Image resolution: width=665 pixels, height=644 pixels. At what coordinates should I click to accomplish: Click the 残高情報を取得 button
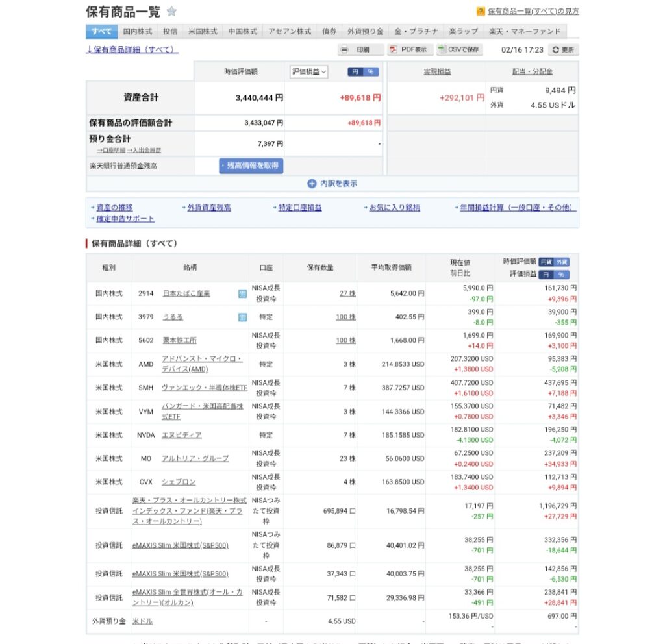pyautogui.click(x=251, y=166)
